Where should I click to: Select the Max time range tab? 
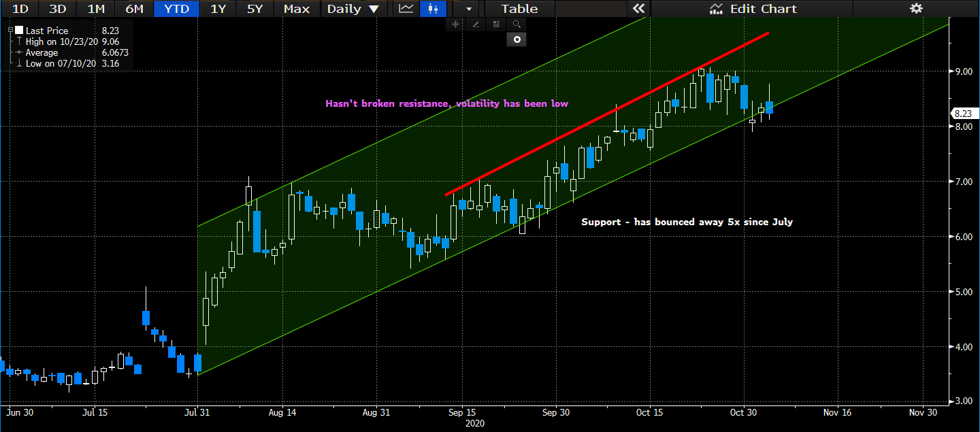296,9
